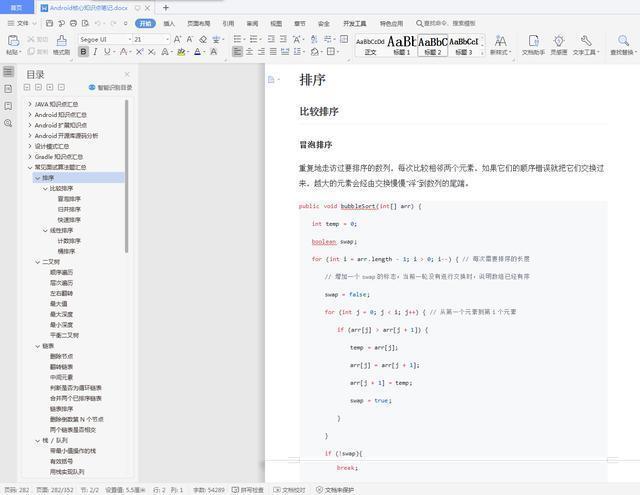Click the bulleted list icon
This screenshot has height=495, width=640.
pos(238,39)
